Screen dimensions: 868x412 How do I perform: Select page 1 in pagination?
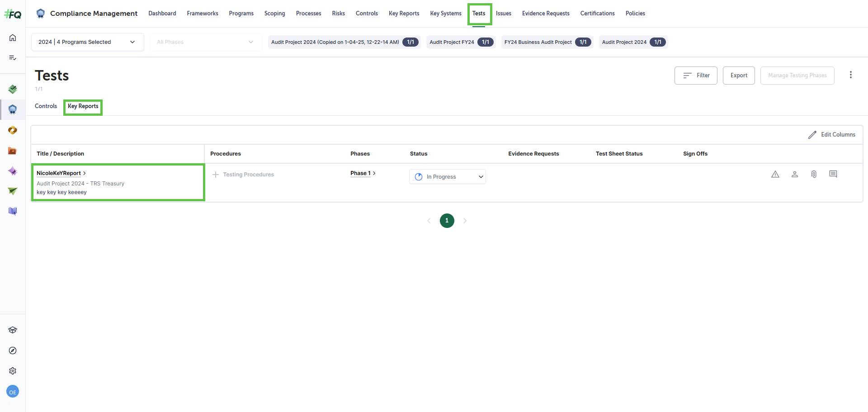pos(447,221)
